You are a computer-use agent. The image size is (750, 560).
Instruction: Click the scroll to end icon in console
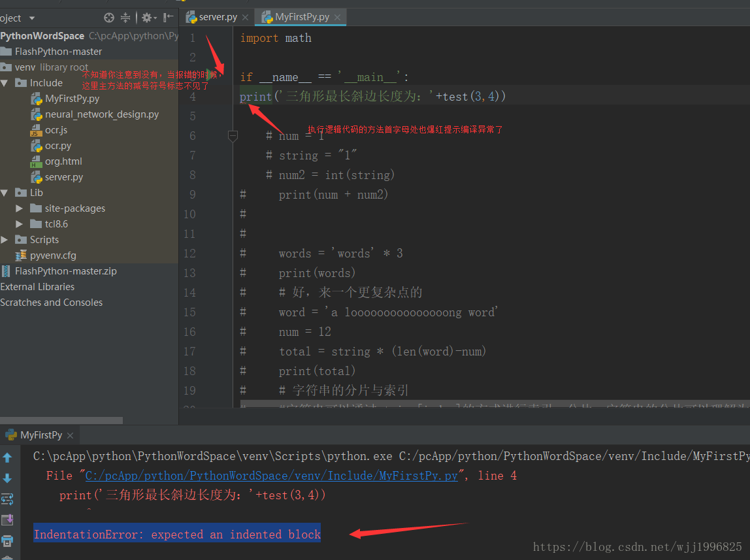pos(7,520)
